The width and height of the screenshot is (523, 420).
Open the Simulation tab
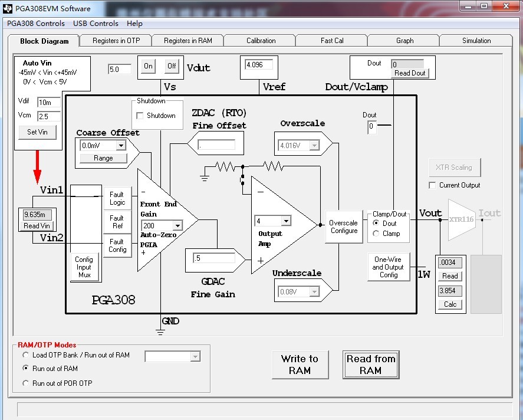(x=476, y=41)
